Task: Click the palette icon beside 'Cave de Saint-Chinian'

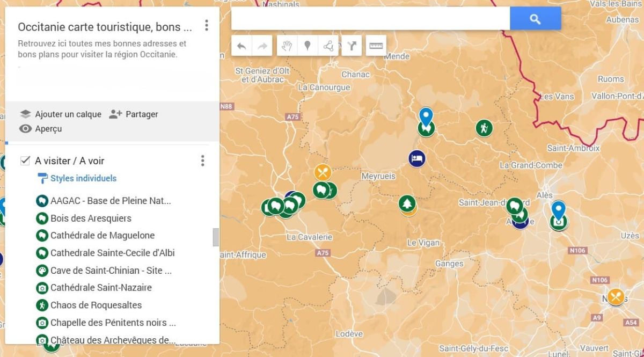Action: tap(42, 271)
